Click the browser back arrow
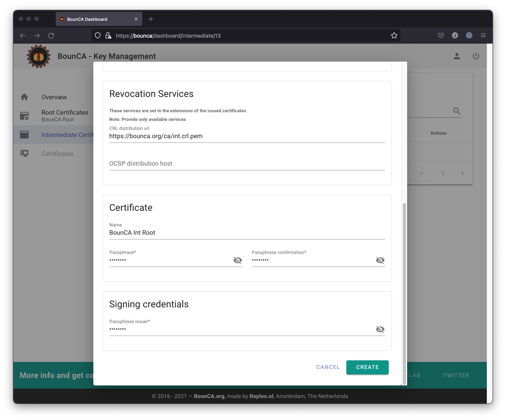 coord(23,36)
